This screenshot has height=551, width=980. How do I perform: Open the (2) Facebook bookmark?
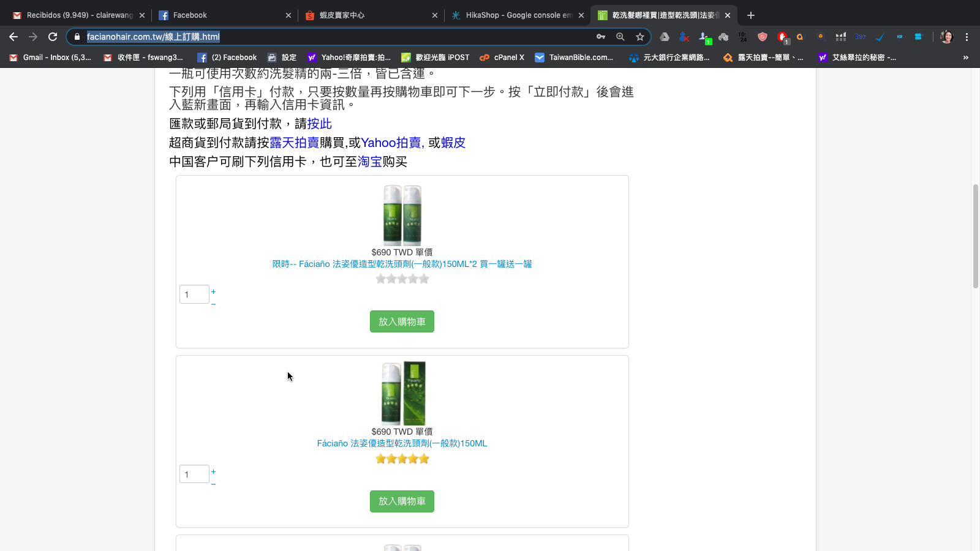(x=227, y=58)
